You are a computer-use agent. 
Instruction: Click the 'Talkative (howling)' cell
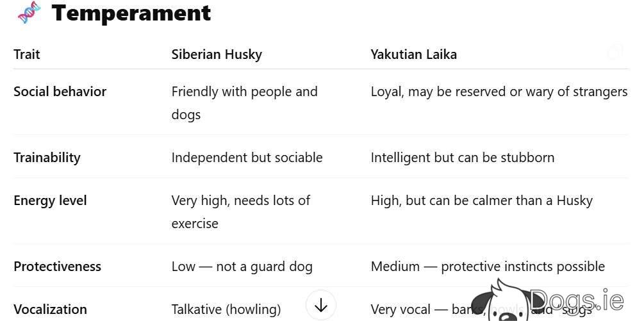coord(226,309)
